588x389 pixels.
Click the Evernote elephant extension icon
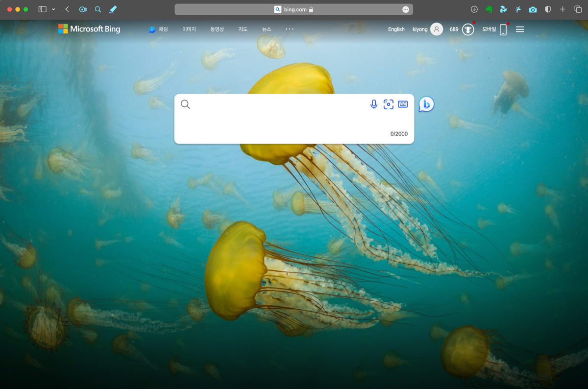coord(489,9)
